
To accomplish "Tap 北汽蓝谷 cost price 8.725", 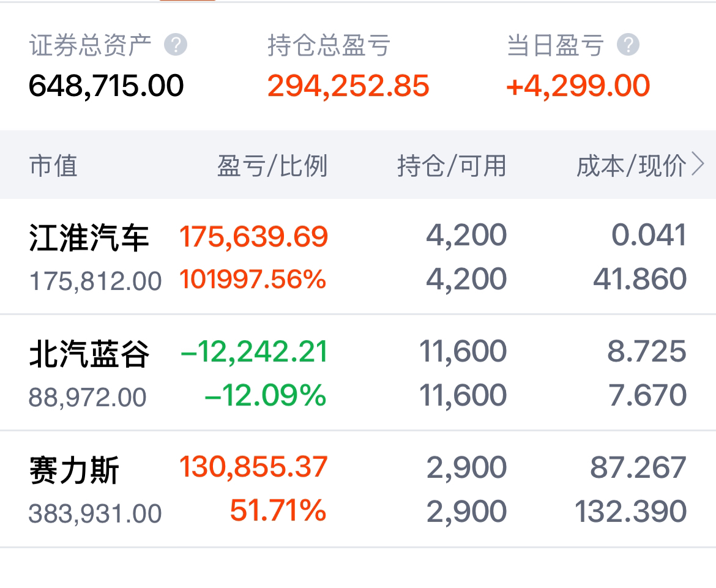I will (647, 352).
